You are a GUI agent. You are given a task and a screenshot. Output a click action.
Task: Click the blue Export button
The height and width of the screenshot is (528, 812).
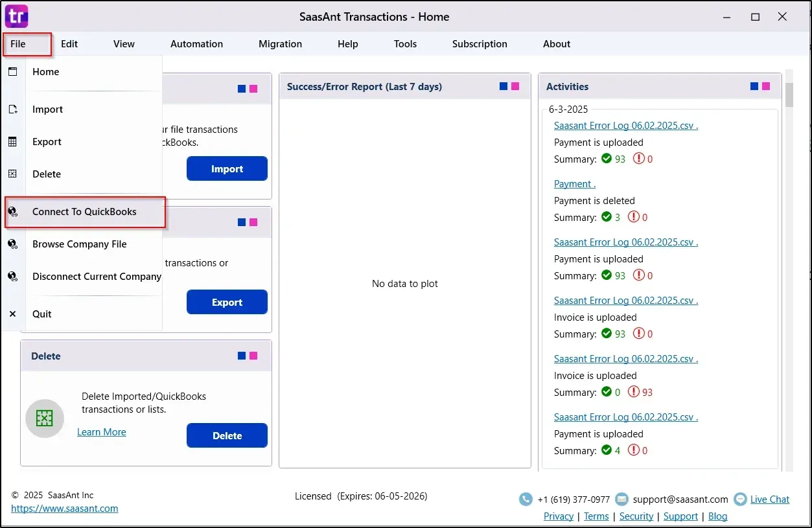[227, 302]
